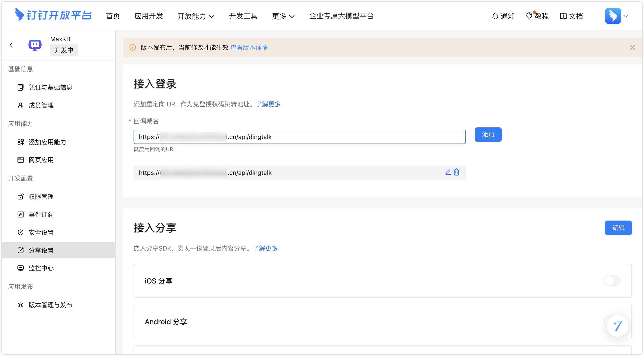
Task: Open the 监控中心 panel
Action: (x=41, y=268)
